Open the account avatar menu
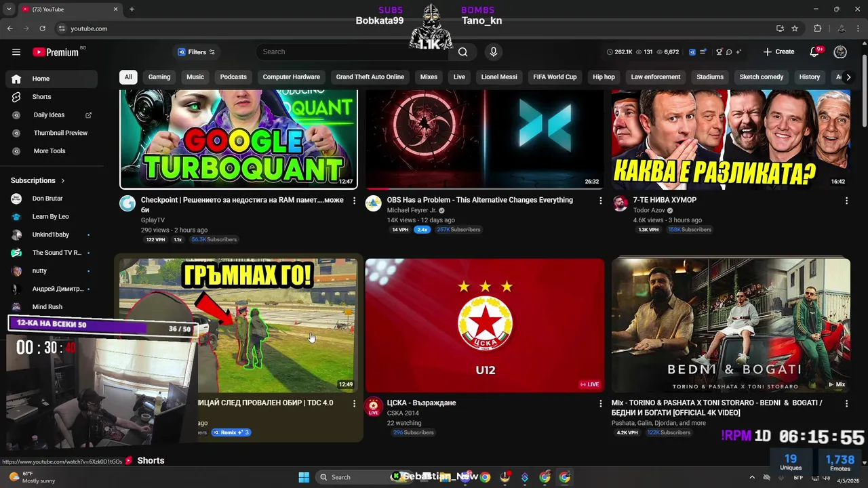Viewport: 868px width, 488px height. (840, 52)
